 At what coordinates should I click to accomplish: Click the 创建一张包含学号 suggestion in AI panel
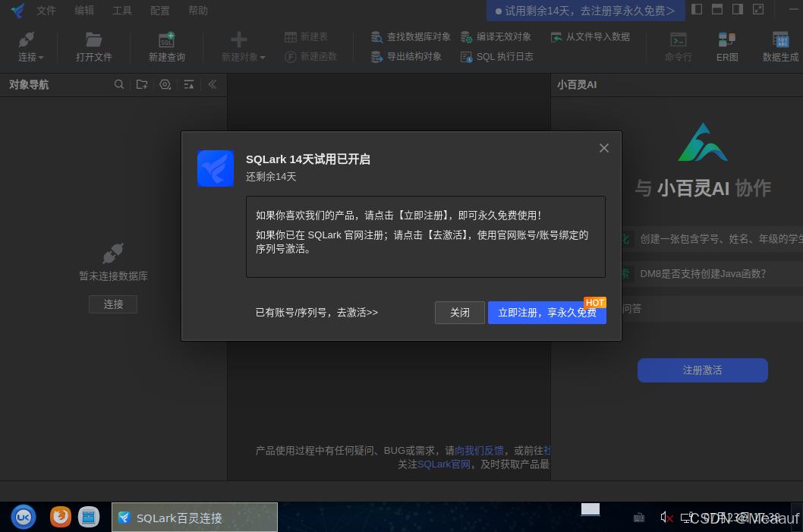[721, 239]
